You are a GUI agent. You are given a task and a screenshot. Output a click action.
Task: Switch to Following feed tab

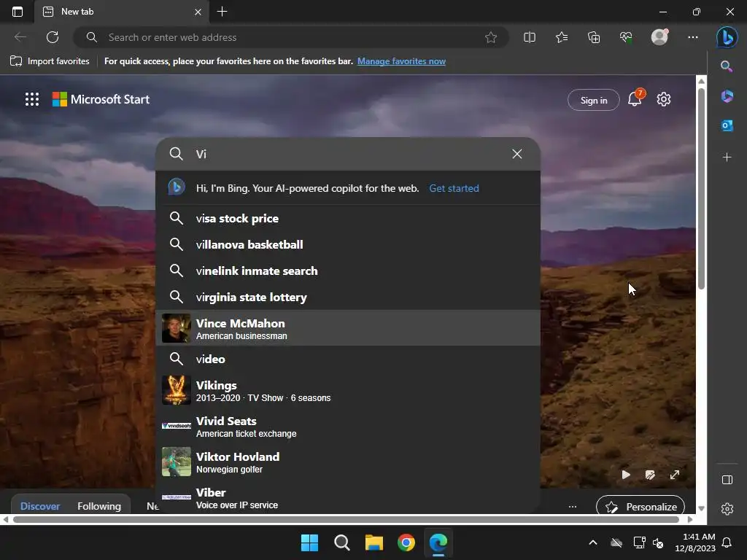click(x=99, y=506)
